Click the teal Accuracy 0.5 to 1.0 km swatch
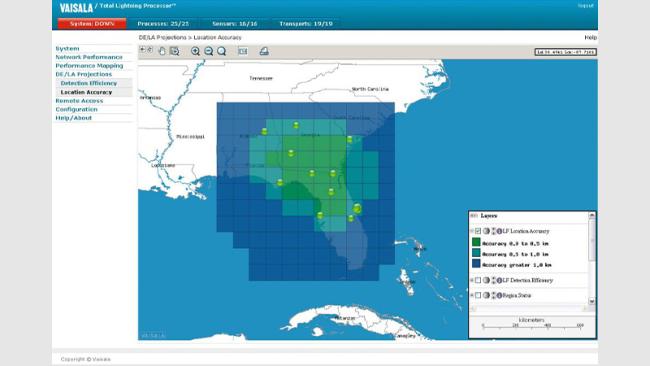 pyautogui.click(x=476, y=253)
